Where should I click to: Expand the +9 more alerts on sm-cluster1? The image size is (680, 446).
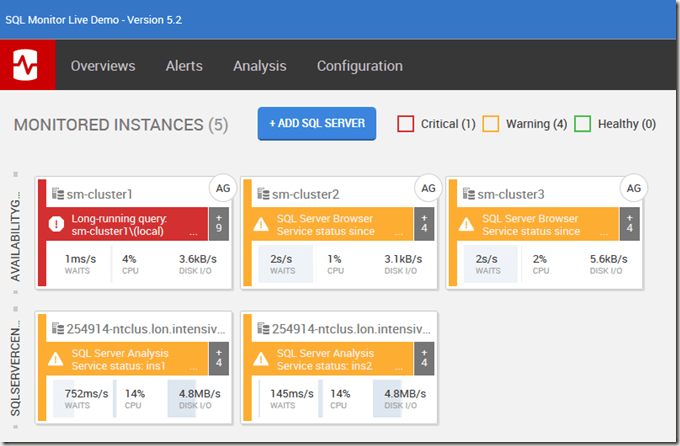tap(219, 224)
